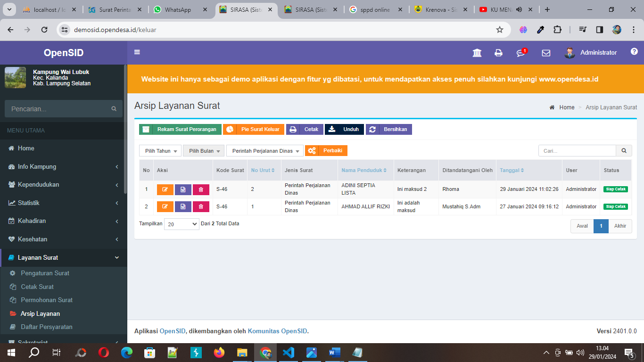Switch to the second SIRASA browser tab
Screen dimensions: 644x362
pos(309,8)
